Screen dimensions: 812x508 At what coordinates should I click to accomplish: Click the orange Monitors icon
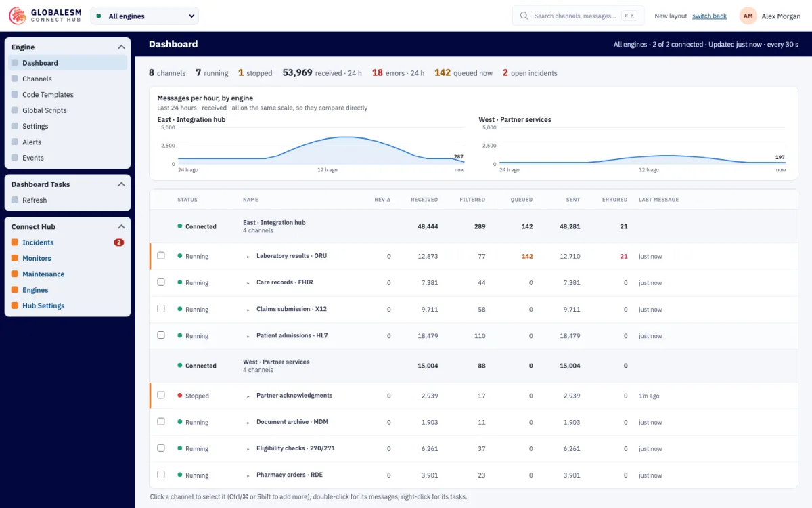[x=15, y=258]
